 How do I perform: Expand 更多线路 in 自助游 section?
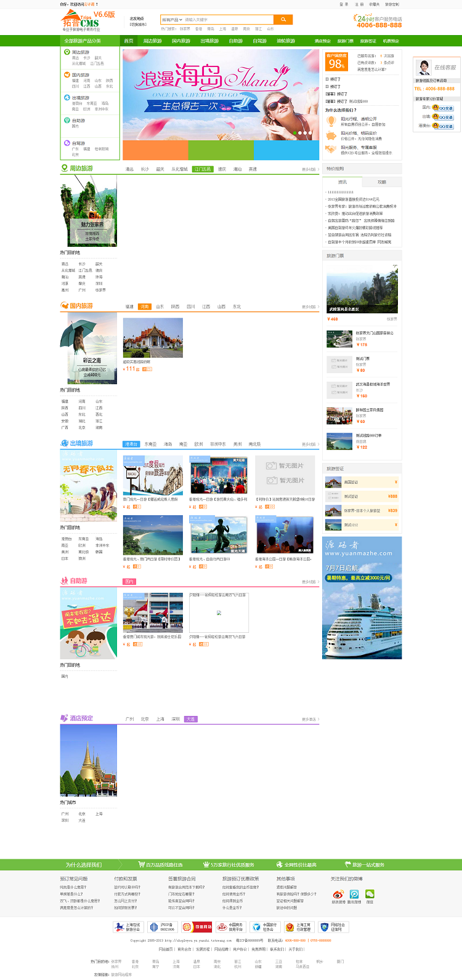[x=310, y=582]
